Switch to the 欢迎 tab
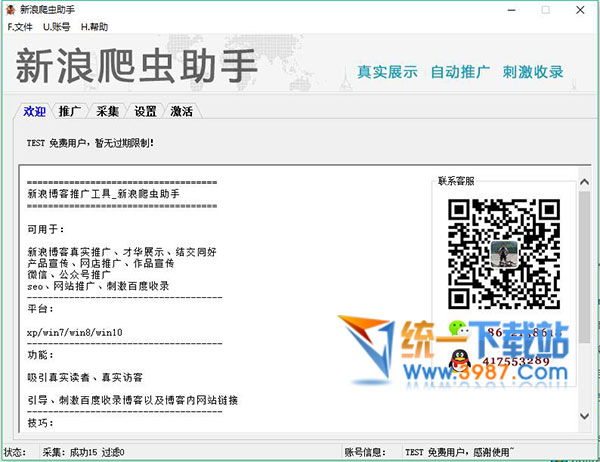Image resolution: width=600 pixels, height=462 pixels. coord(34,111)
